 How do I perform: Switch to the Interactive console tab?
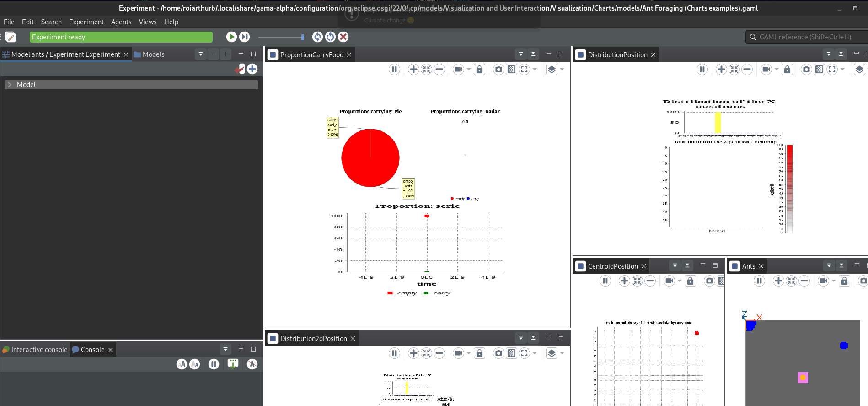pyautogui.click(x=35, y=349)
